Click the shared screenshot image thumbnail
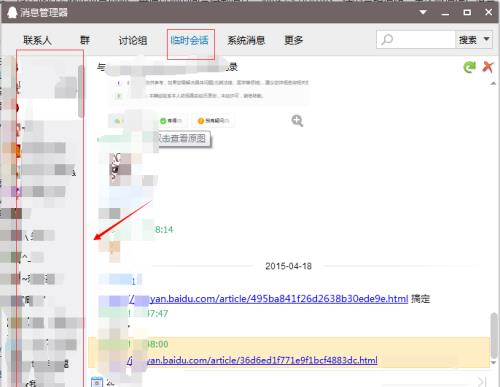 click(x=208, y=104)
